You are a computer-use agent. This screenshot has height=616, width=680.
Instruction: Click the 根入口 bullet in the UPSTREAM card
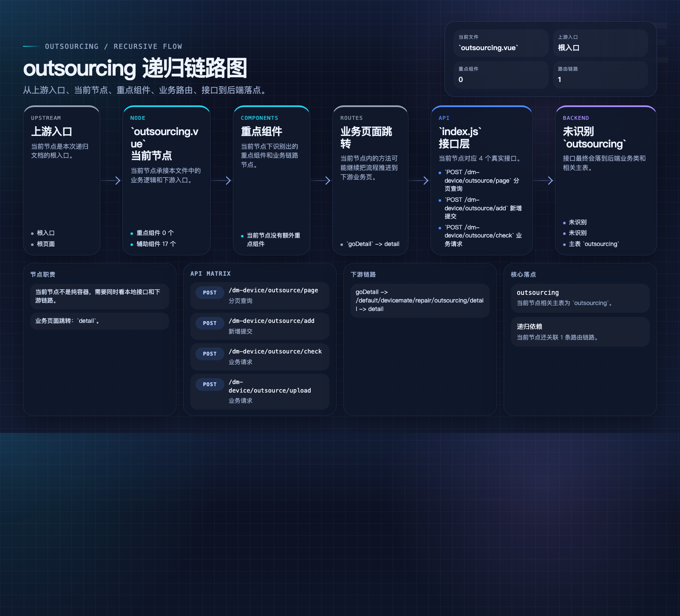point(45,233)
